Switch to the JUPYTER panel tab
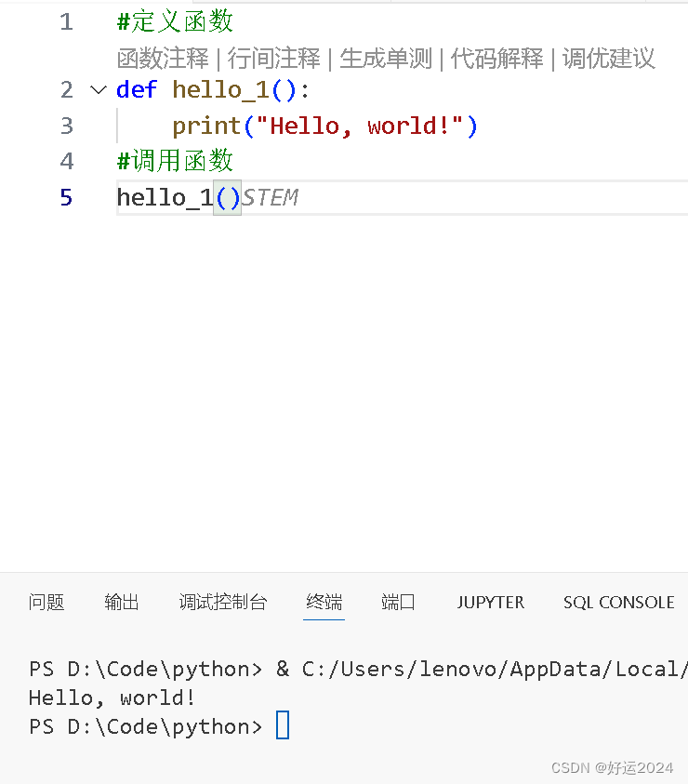 [490, 603]
